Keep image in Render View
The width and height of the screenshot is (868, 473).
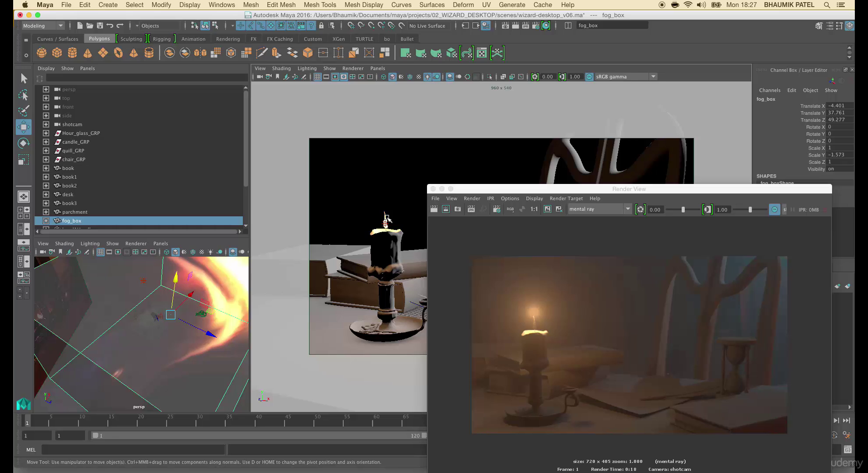tap(548, 209)
